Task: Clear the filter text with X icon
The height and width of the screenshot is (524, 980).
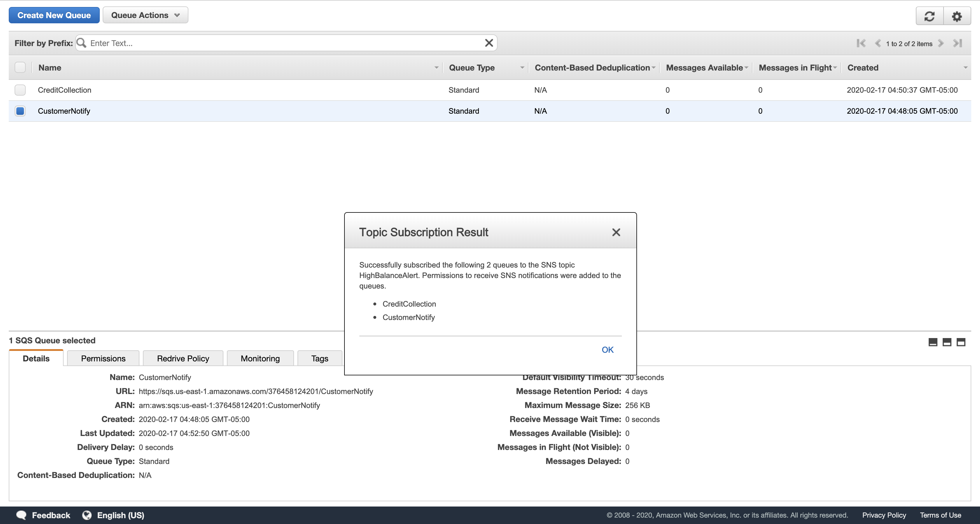Action: tap(489, 43)
